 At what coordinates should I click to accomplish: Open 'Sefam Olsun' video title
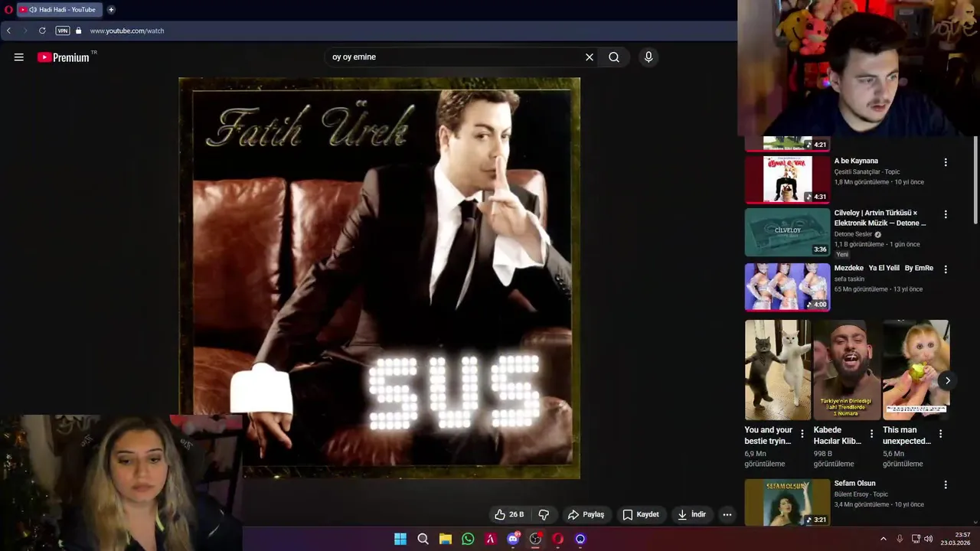(854, 484)
